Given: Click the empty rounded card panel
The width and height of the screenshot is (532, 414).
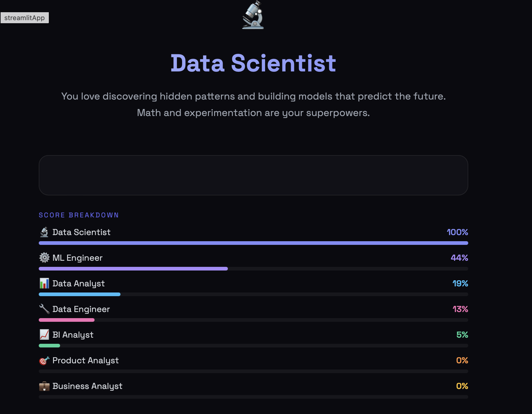Looking at the screenshot, I should (x=253, y=175).
